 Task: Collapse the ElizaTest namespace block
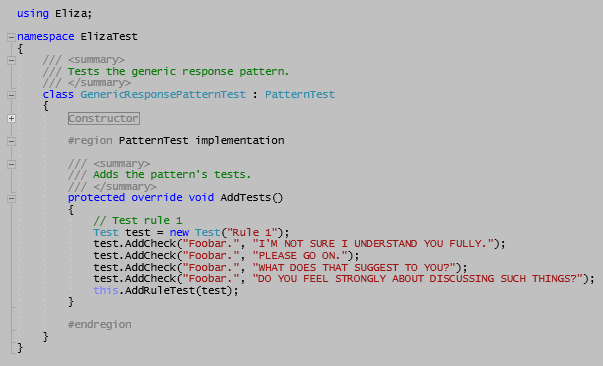[11, 37]
